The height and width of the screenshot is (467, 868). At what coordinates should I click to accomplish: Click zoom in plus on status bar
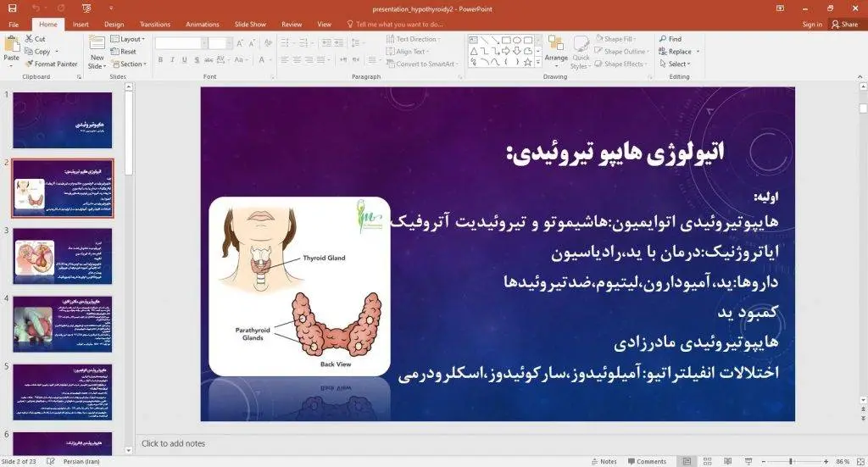click(x=826, y=461)
